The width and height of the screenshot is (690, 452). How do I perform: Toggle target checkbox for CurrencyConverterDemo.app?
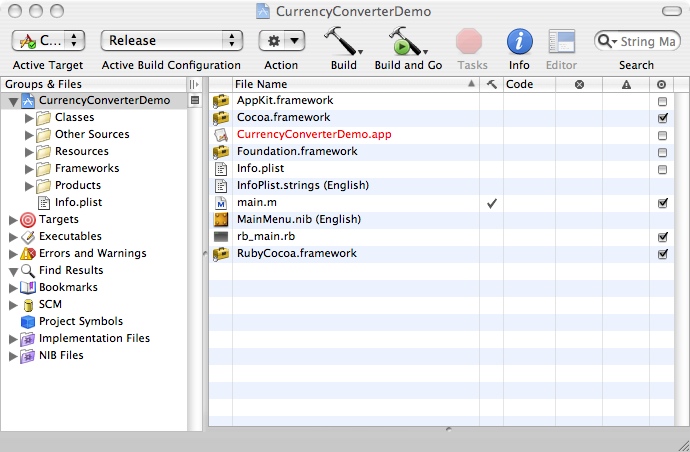point(662,136)
